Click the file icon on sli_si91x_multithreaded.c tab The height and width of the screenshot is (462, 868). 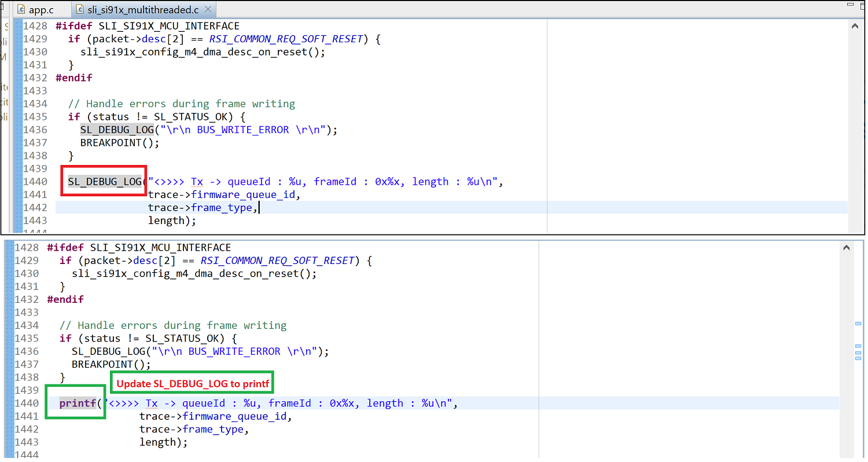click(80, 9)
